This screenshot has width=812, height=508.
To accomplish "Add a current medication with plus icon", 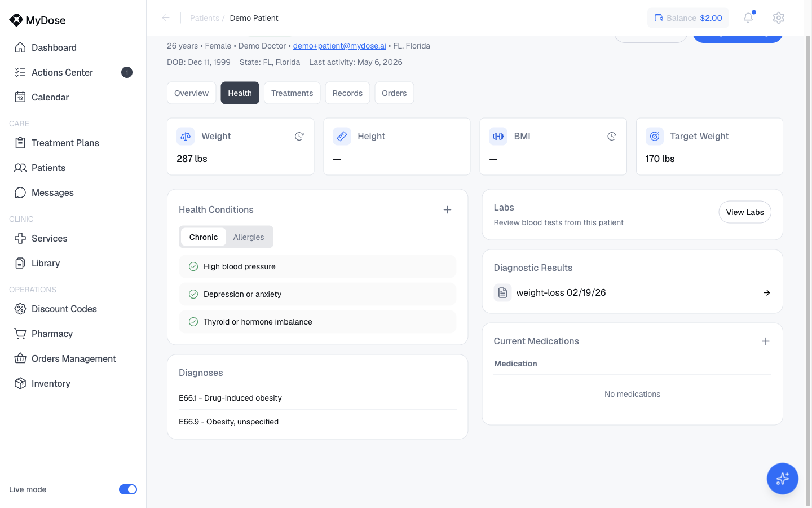I will click(x=766, y=341).
